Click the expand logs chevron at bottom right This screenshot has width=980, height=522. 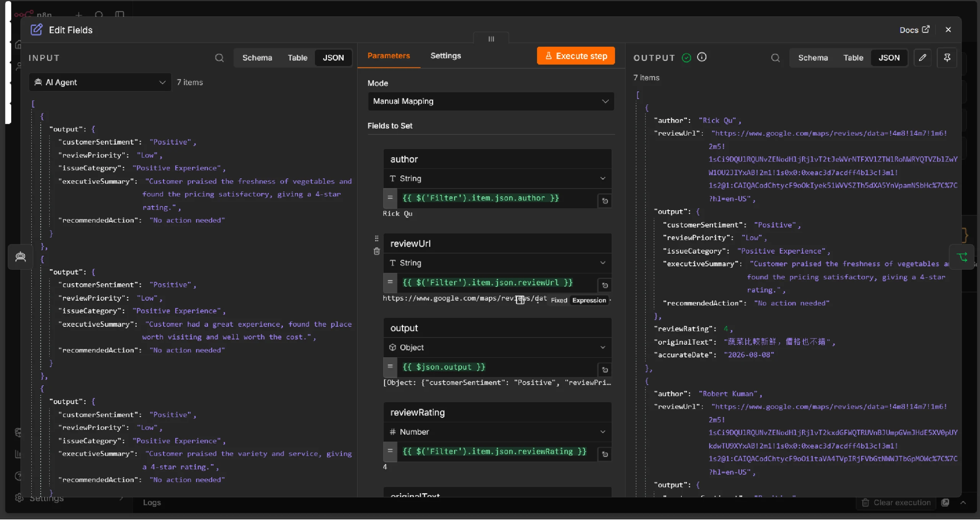[x=963, y=503]
